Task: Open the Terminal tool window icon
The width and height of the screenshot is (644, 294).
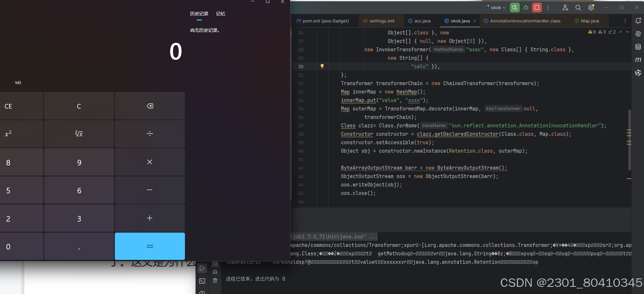Action: 202,281
